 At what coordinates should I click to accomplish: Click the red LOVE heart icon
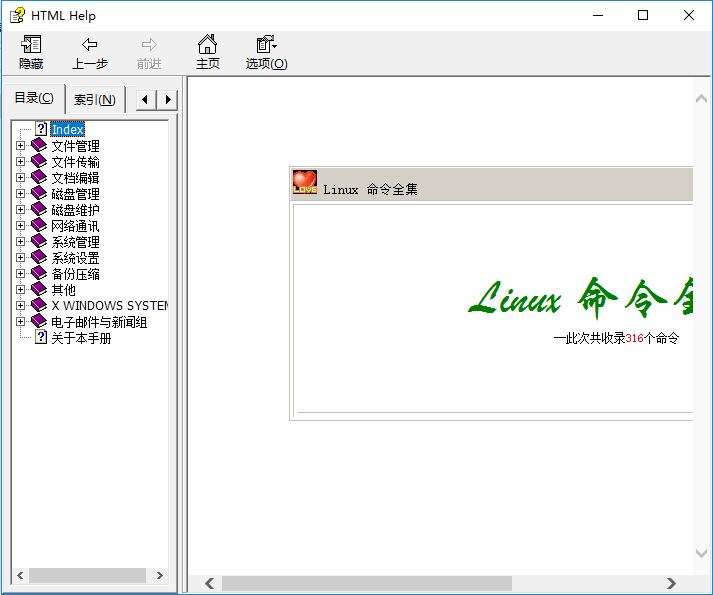[x=305, y=182]
